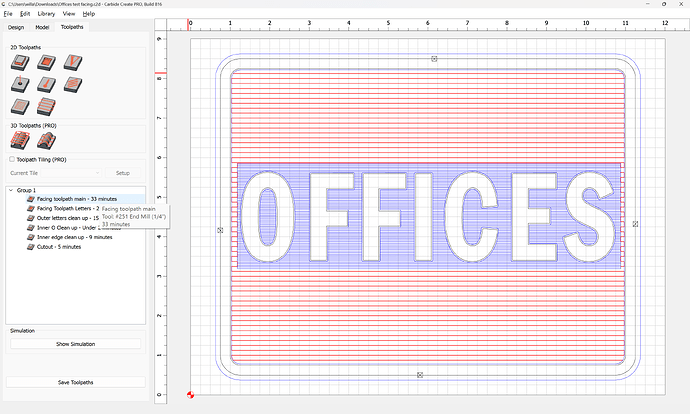
Task: Collapse the Group 1 toolpath tree
Action: (x=11, y=190)
